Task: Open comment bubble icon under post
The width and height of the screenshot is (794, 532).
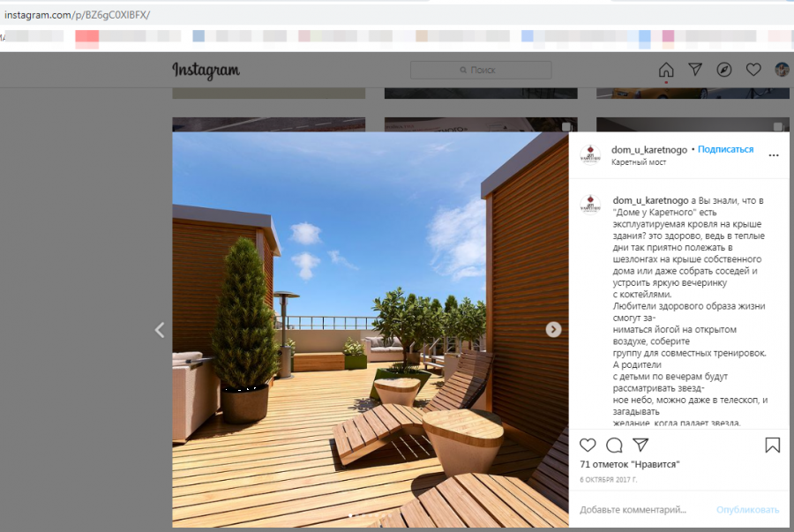Action: tap(614, 445)
